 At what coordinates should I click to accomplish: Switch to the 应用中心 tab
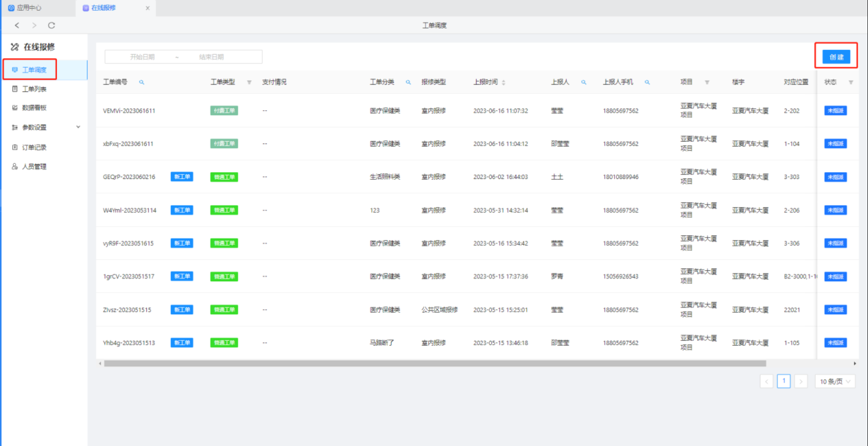[x=28, y=8]
